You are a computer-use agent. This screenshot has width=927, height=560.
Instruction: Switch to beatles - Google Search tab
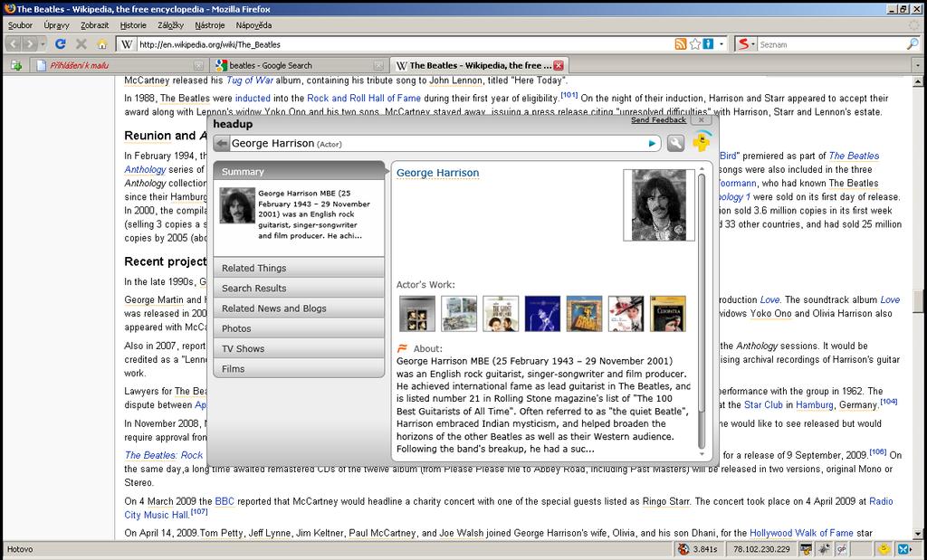coord(299,65)
